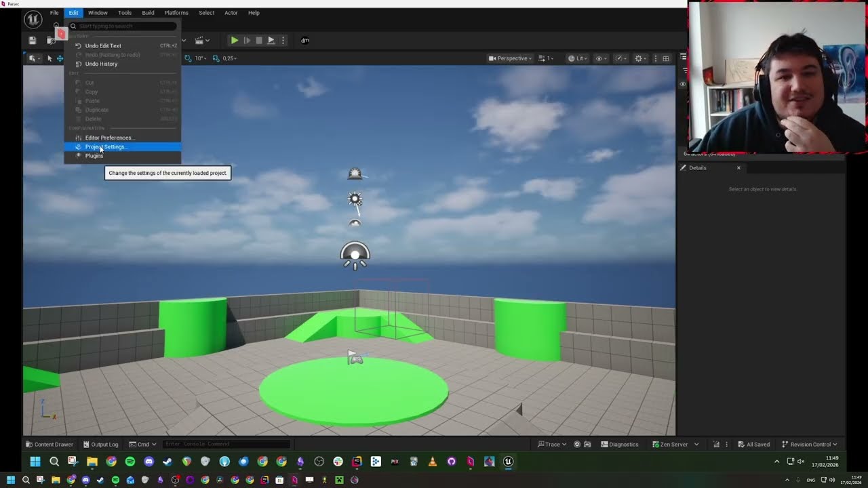The height and width of the screenshot is (488, 868).
Task: Click the trace record circle icon
Action: [577, 445]
